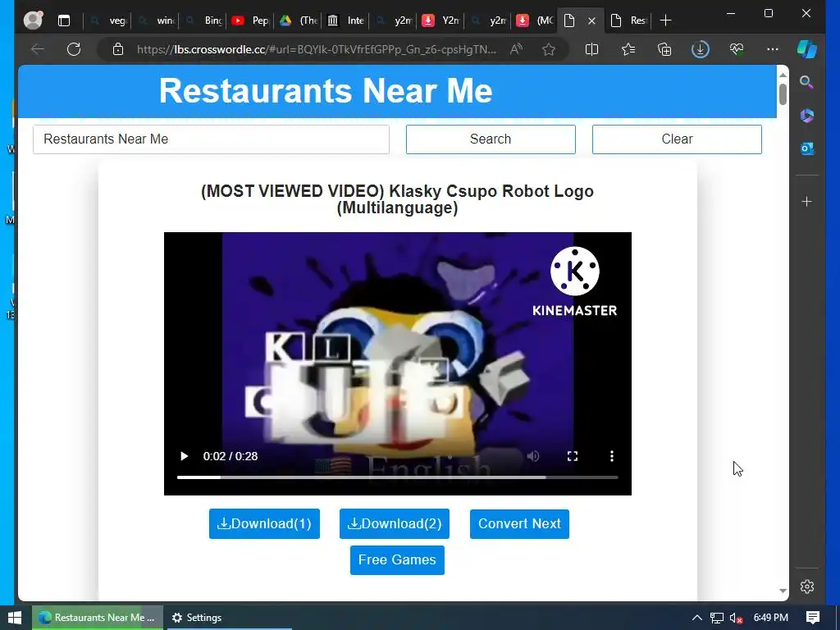Image resolution: width=840 pixels, height=630 pixels.
Task: Switch to the 'veg' search tab
Action: pos(109,21)
